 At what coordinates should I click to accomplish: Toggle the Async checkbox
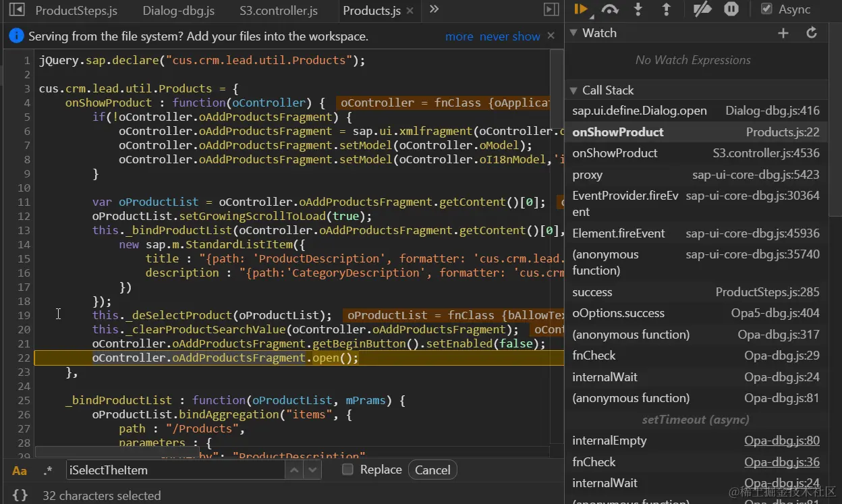point(766,9)
